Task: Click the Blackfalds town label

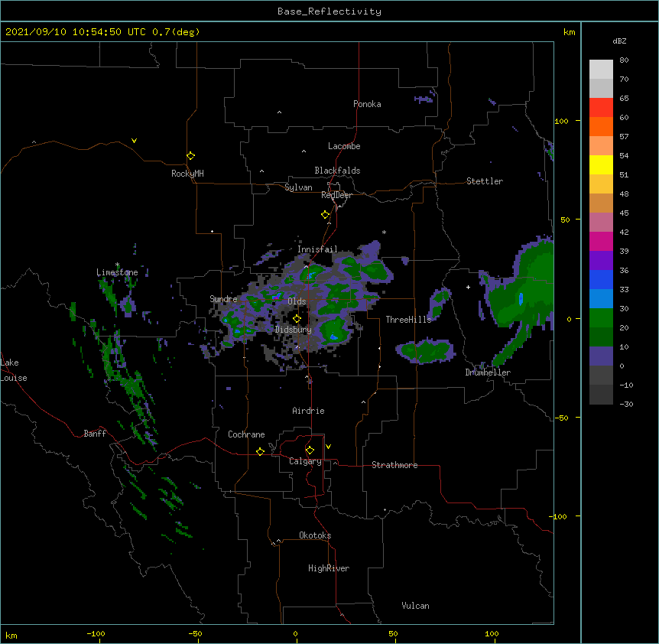Action: coord(337,171)
